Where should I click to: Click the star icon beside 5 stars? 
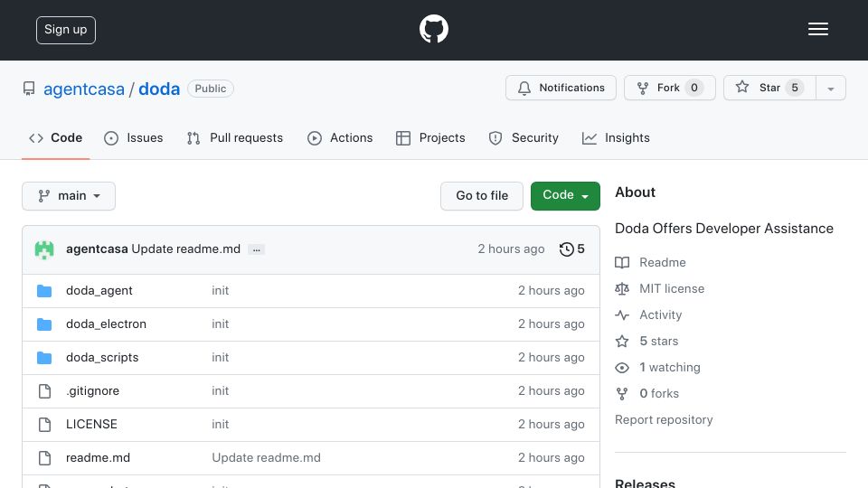622,341
